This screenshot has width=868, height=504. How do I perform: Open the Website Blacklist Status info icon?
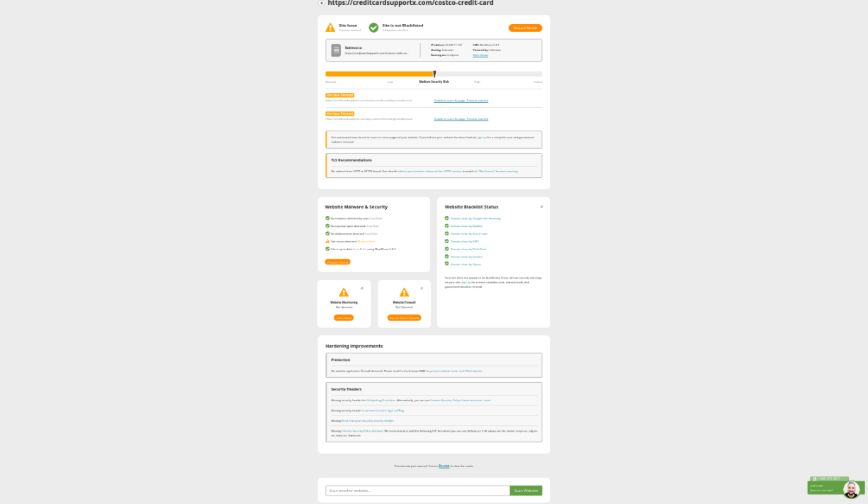point(542,207)
